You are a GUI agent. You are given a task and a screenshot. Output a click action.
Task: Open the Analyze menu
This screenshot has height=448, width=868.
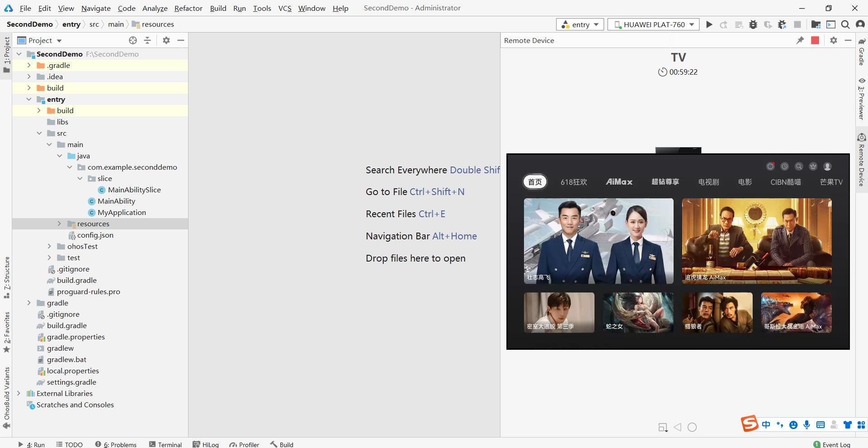[155, 8]
